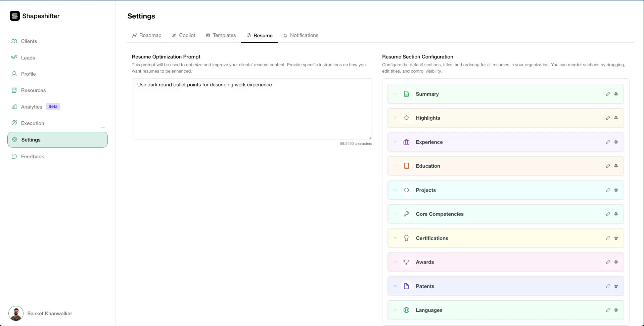This screenshot has width=644, height=326.
Task: Click the Experience briefcase icon
Action: (x=406, y=142)
